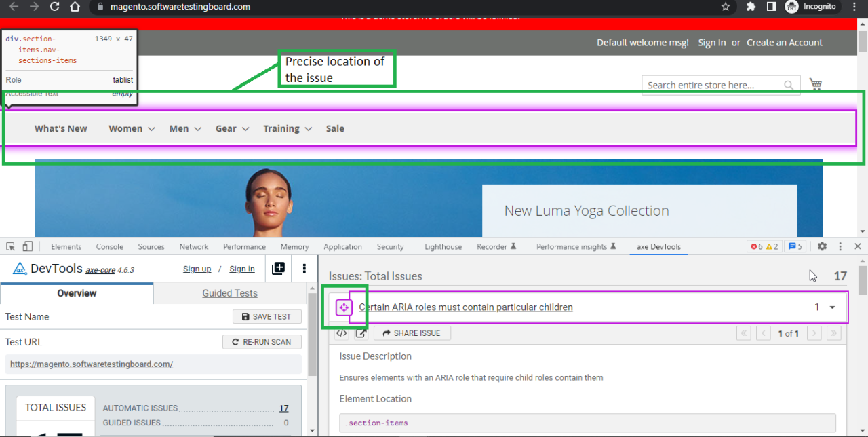Click the inspect element code icon
The height and width of the screenshot is (437, 868).
[x=342, y=333]
